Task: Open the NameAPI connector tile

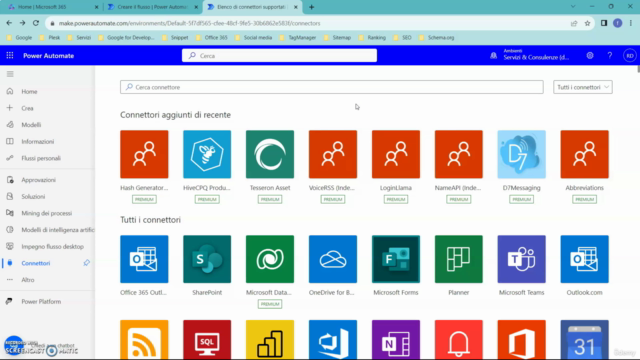Action: pyautogui.click(x=458, y=154)
